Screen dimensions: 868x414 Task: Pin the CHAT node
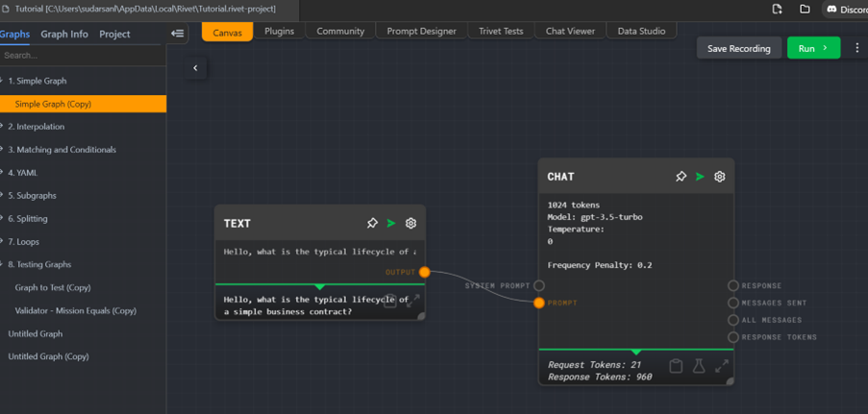(x=681, y=177)
